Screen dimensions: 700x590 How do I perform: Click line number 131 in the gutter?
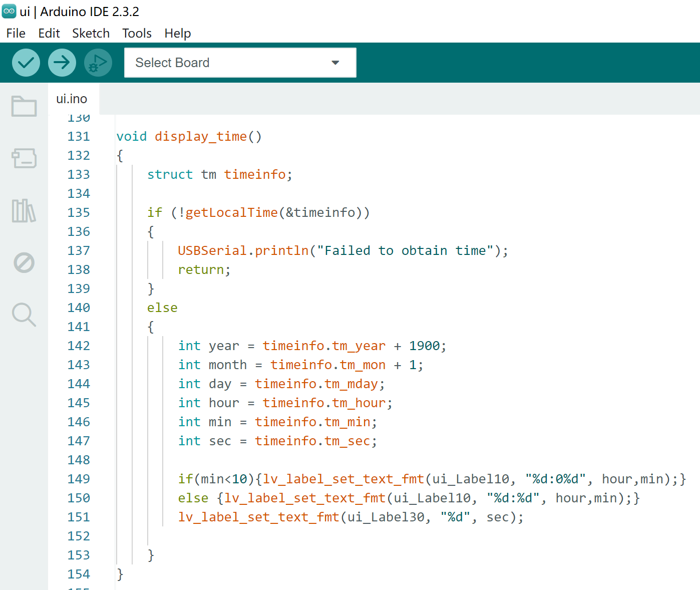[x=79, y=136]
